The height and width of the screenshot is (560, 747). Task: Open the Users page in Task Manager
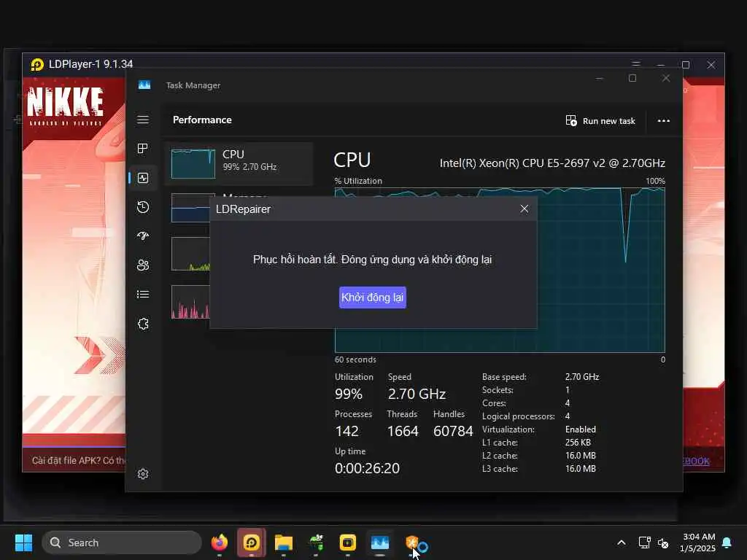pyautogui.click(x=143, y=265)
